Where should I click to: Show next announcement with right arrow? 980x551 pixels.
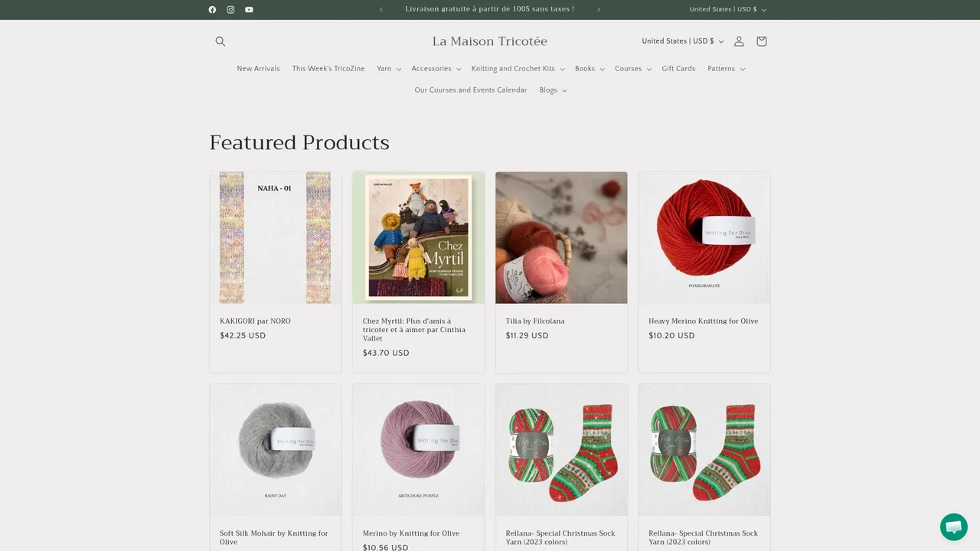coord(599,10)
